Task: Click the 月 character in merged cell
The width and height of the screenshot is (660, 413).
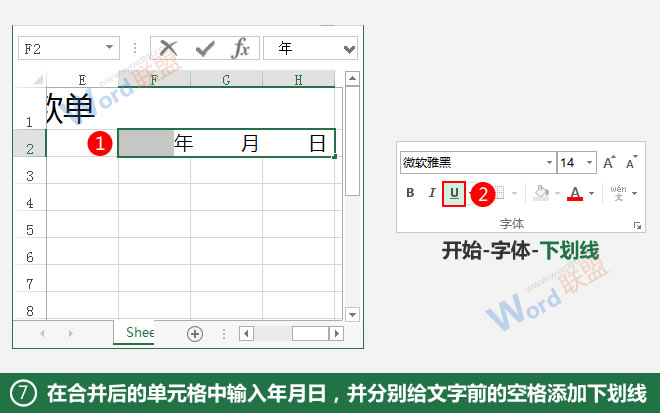Action: (250, 144)
